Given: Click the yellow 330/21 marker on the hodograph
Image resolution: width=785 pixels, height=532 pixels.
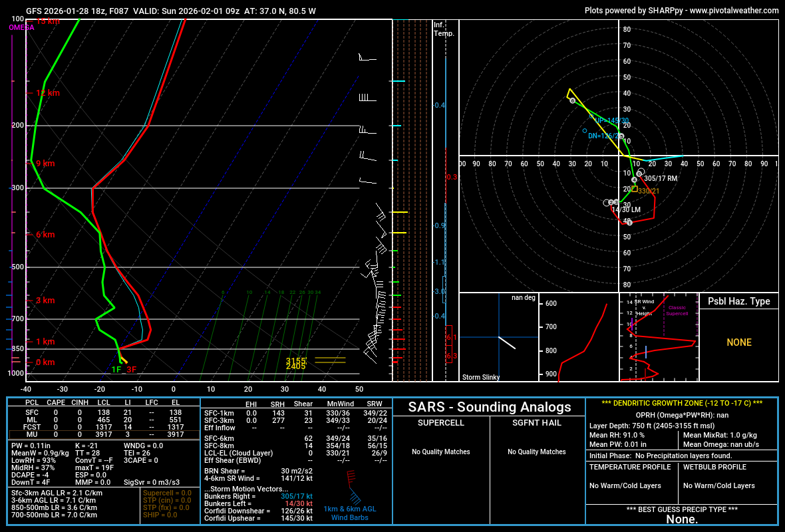Looking at the screenshot, I should (x=635, y=189).
